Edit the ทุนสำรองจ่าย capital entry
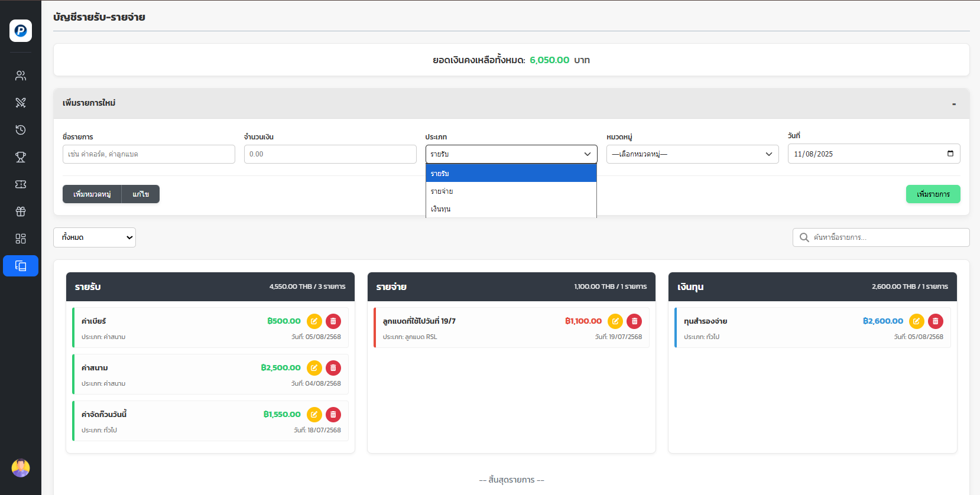Image resolution: width=980 pixels, height=495 pixels. [916, 321]
